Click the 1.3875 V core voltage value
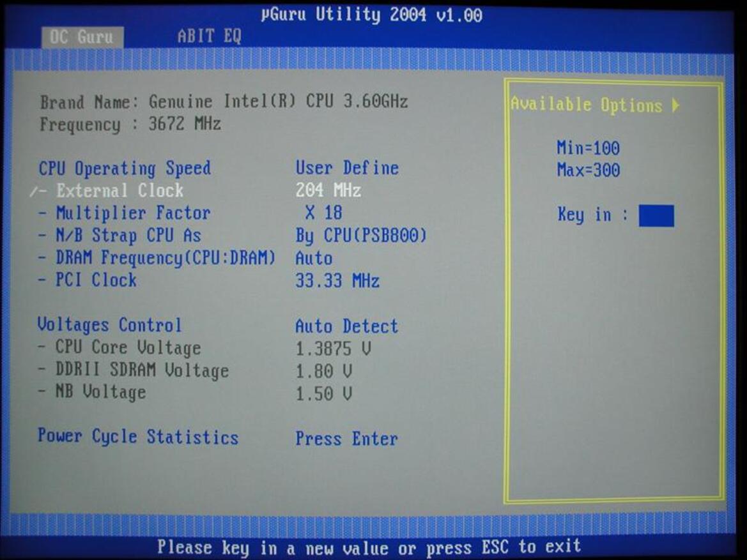Viewport: 747px width, 560px height. (x=333, y=349)
